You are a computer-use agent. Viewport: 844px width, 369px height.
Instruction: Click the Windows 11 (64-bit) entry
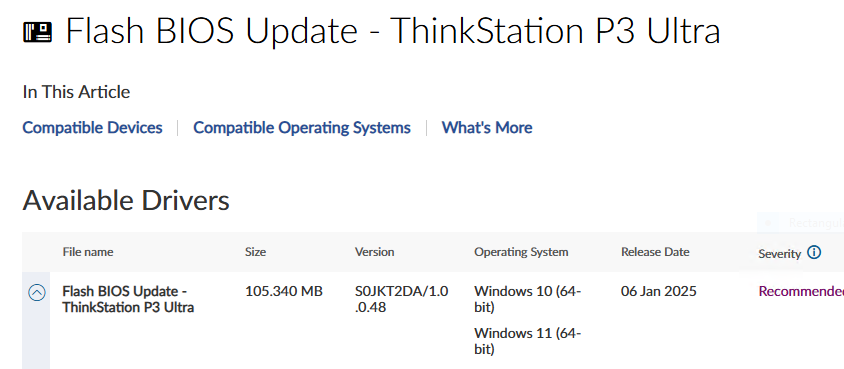tap(528, 342)
